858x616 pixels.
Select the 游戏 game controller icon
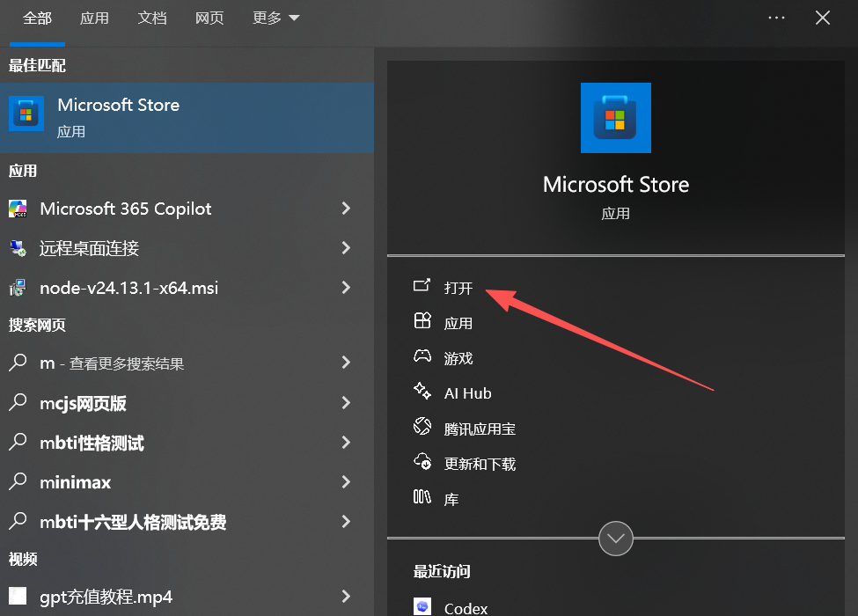tap(422, 356)
